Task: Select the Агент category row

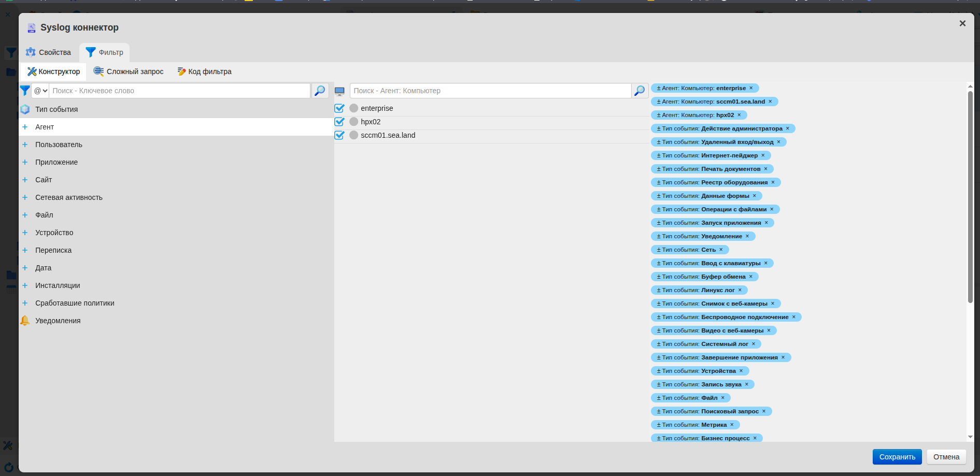Action: click(x=176, y=127)
